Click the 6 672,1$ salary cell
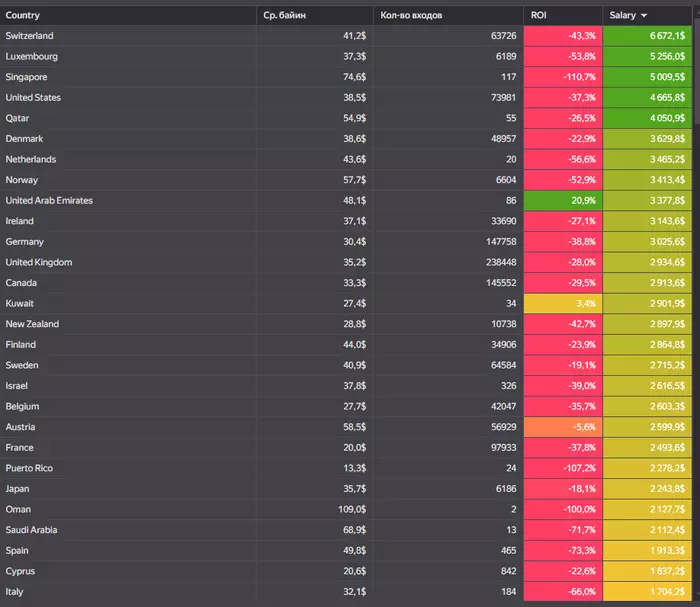Screen dimensions: 700x607 647,36
